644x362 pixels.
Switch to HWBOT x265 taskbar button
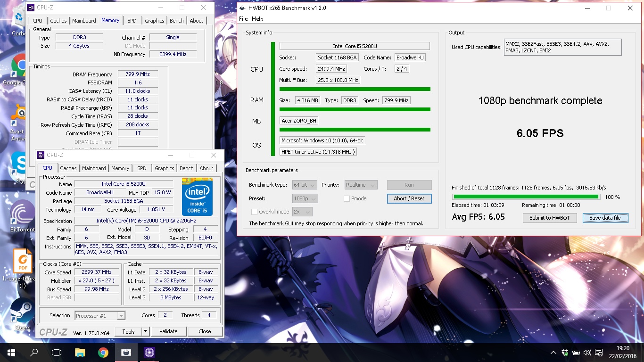[x=126, y=352]
